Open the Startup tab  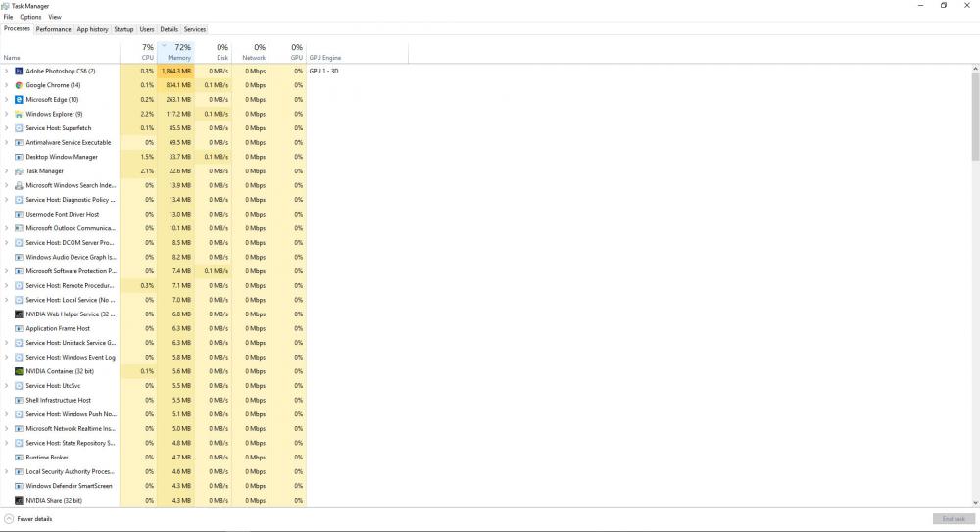click(x=123, y=29)
